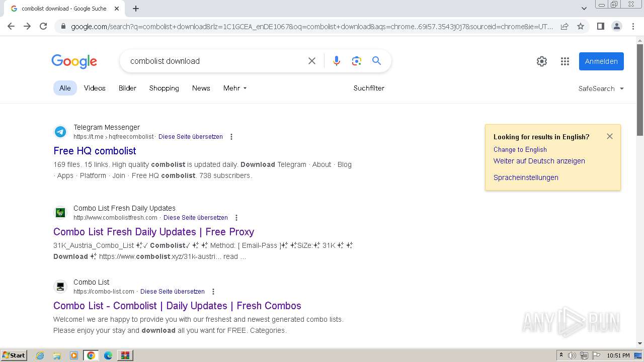644x362 pixels.
Task: Open the volume control in tray
Action: pos(572,355)
